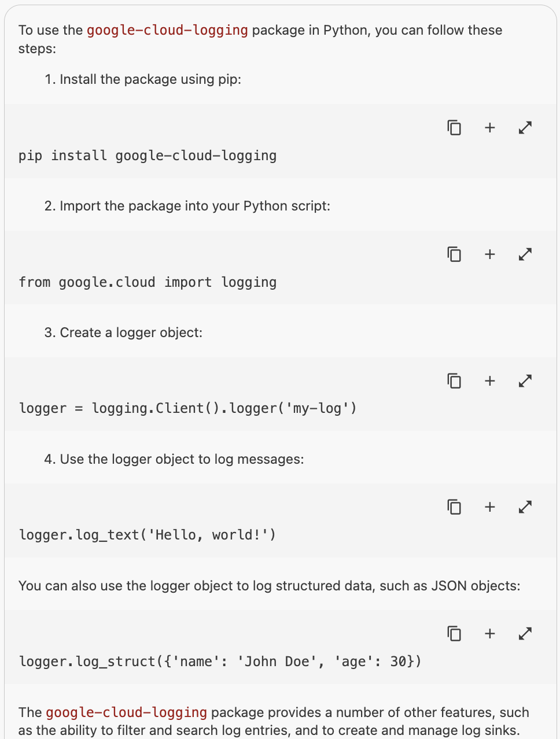Copy the log_text Hello world code
Viewport: 560px width, 739px height.
click(x=454, y=507)
